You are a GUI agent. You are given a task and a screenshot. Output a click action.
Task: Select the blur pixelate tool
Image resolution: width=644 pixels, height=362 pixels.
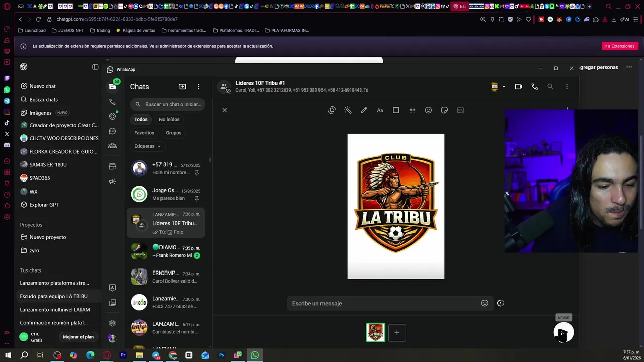pos(412,110)
